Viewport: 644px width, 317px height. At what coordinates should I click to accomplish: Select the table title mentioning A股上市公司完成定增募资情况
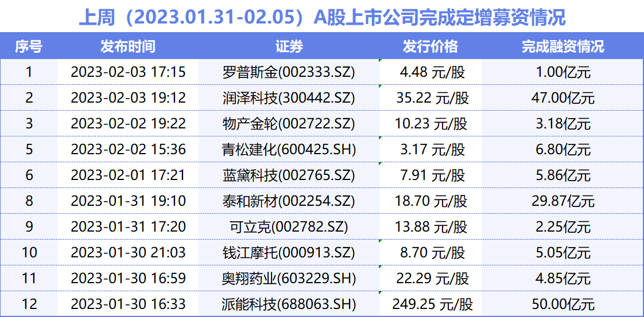point(322,18)
